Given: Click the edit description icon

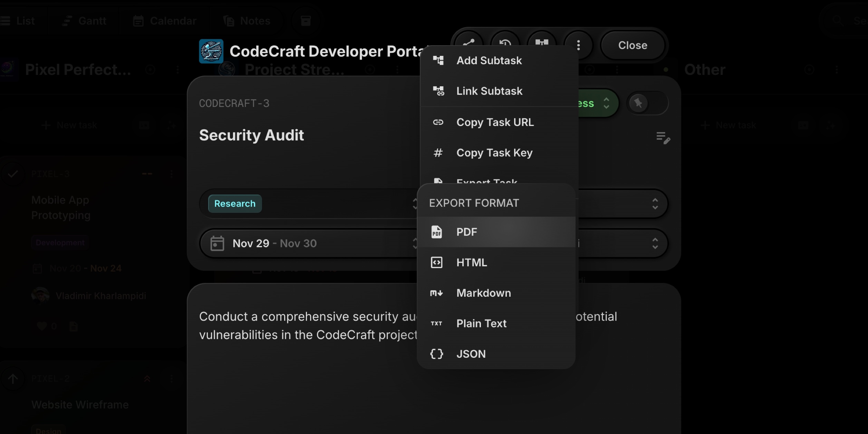Looking at the screenshot, I should coord(663,138).
